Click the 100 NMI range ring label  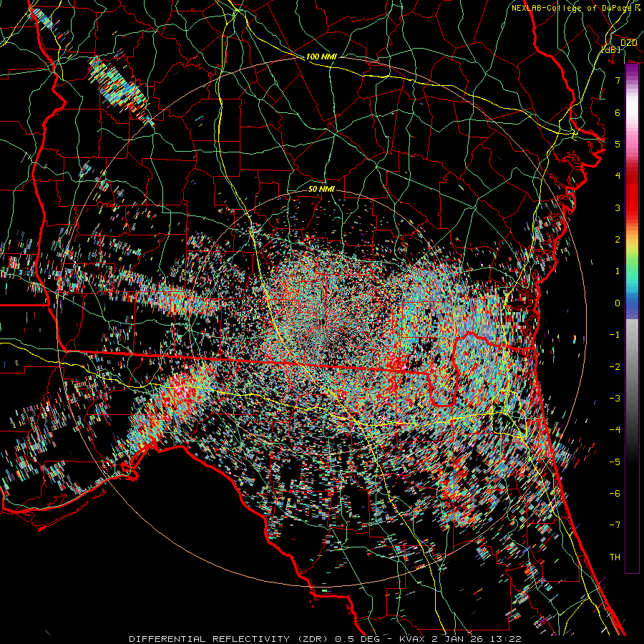pyautogui.click(x=321, y=57)
